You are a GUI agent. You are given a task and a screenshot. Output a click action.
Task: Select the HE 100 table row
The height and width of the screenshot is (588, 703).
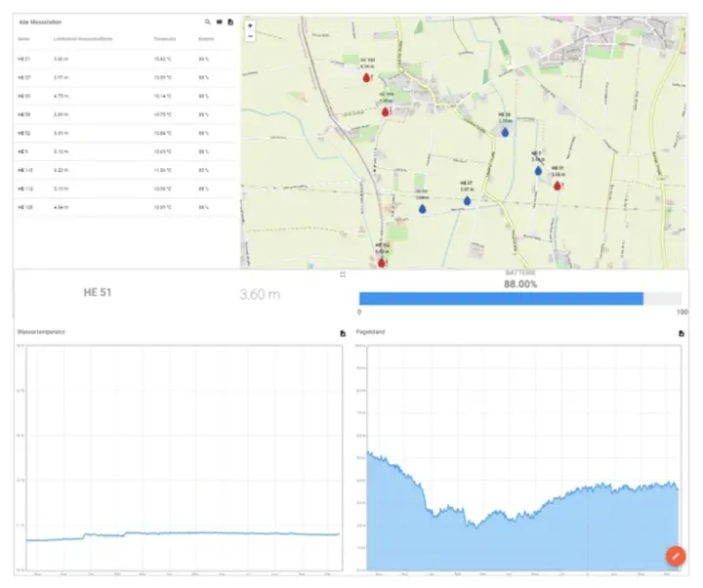126,207
